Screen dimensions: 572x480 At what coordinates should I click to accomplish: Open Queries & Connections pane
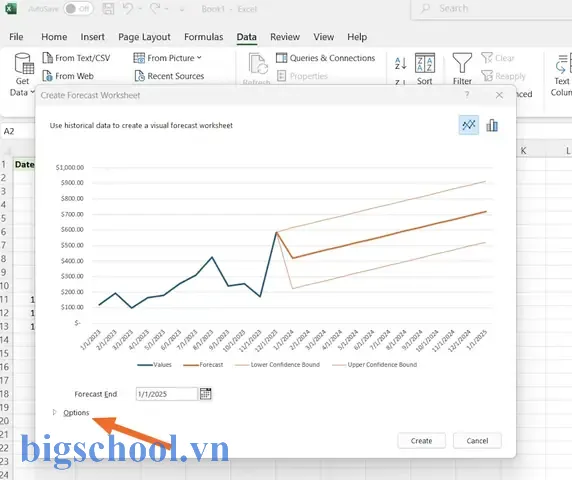coord(325,58)
